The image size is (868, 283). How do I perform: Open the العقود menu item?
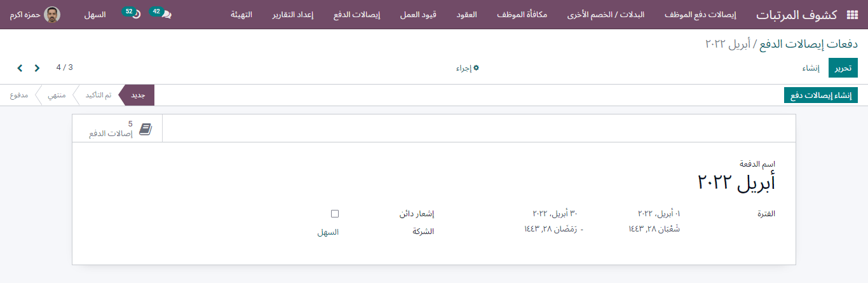(467, 15)
